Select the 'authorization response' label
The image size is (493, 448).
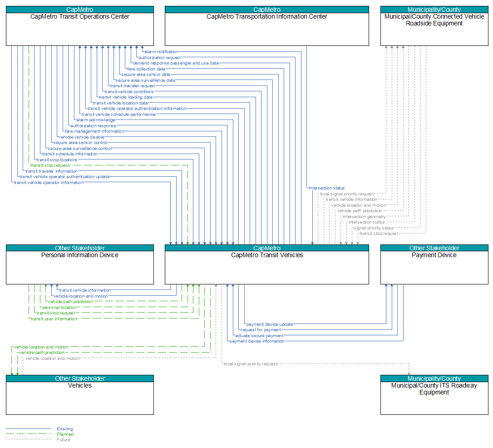coord(94,126)
